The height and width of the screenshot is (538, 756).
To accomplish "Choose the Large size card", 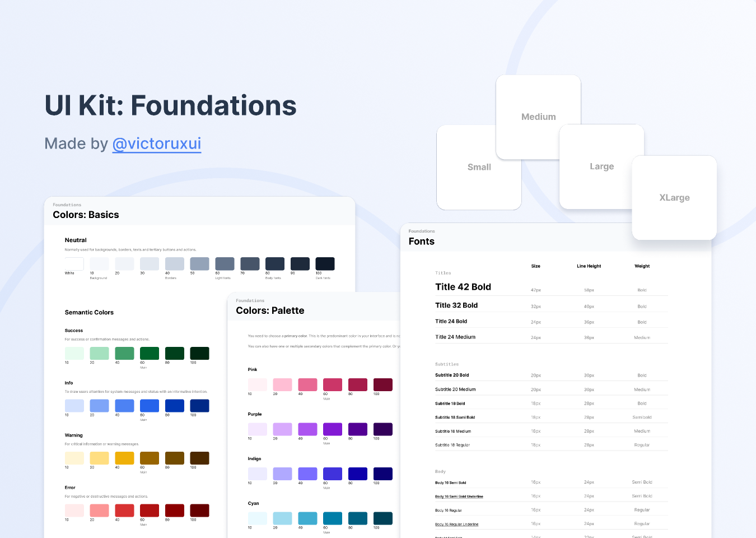I will pos(601,166).
